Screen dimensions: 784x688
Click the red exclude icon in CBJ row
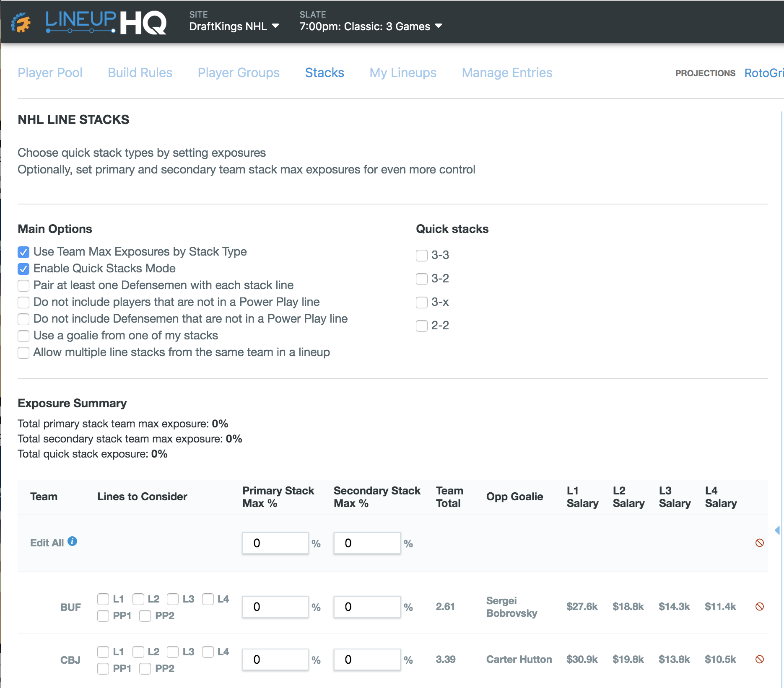click(x=759, y=660)
